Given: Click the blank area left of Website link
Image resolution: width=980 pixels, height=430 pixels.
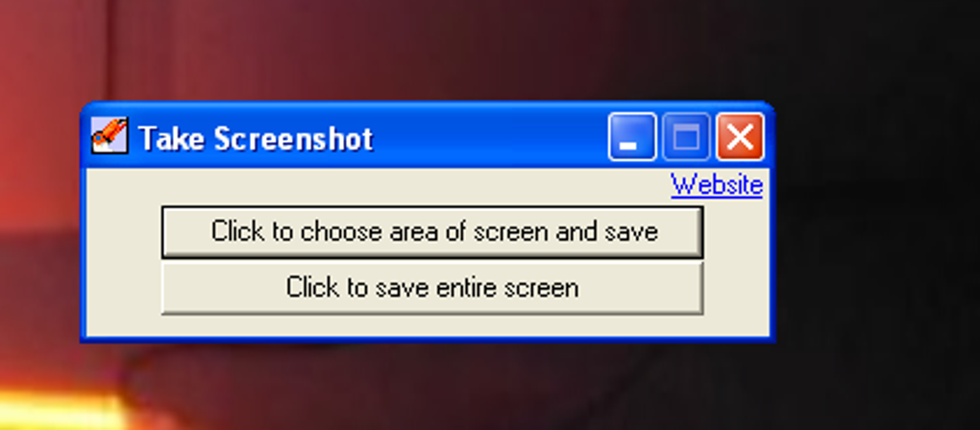Looking at the screenshot, I should pos(375,186).
